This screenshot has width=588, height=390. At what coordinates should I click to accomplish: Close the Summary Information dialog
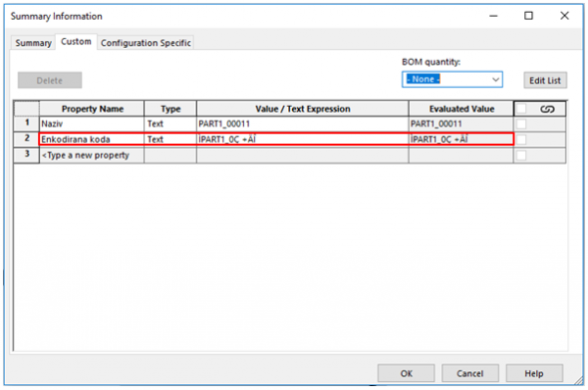click(564, 16)
